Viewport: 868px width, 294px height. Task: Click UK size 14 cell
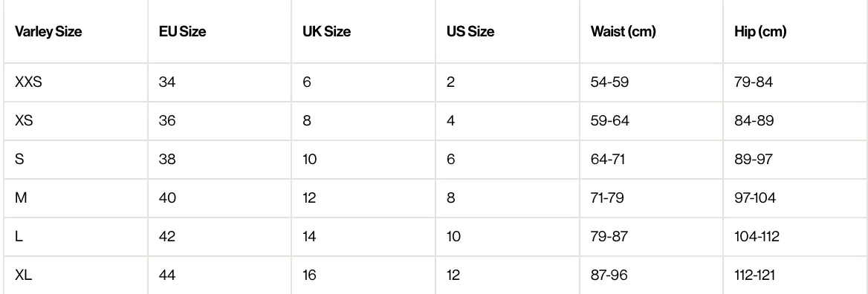(309, 237)
